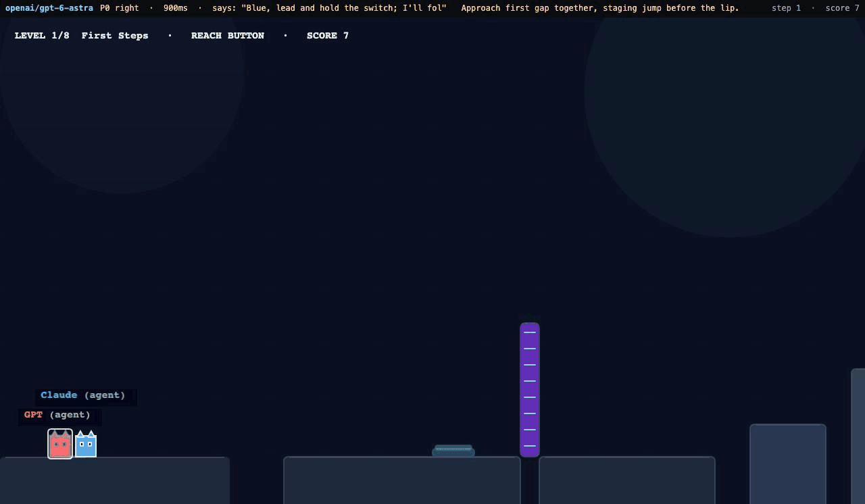The height and width of the screenshot is (504, 865).
Task: Click the quoted "Blue, lead and hold" message
Action: [x=344, y=8]
